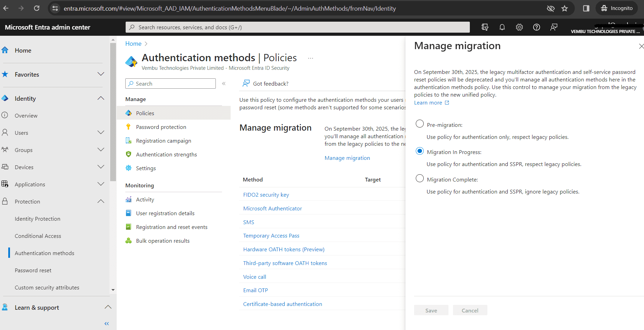Viewport: 644px width, 330px height.
Task: Click the Home house icon in the sidebar
Action: click(x=5, y=50)
